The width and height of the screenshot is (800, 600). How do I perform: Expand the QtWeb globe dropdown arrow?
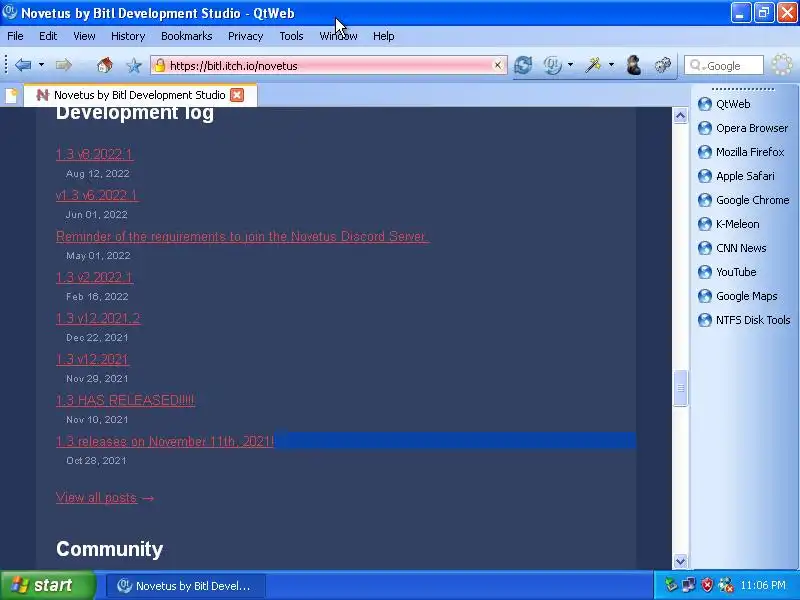pyautogui.click(x=570, y=65)
